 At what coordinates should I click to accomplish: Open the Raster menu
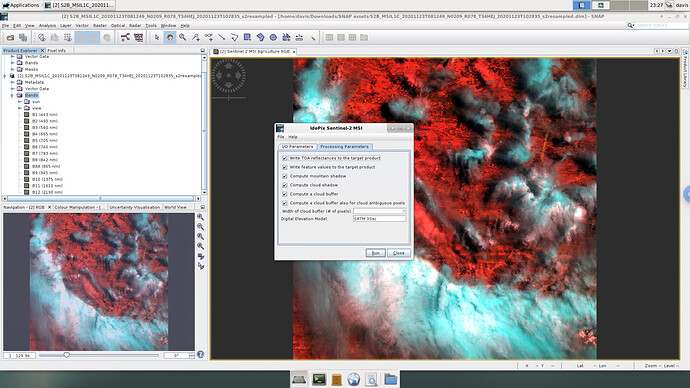100,26
